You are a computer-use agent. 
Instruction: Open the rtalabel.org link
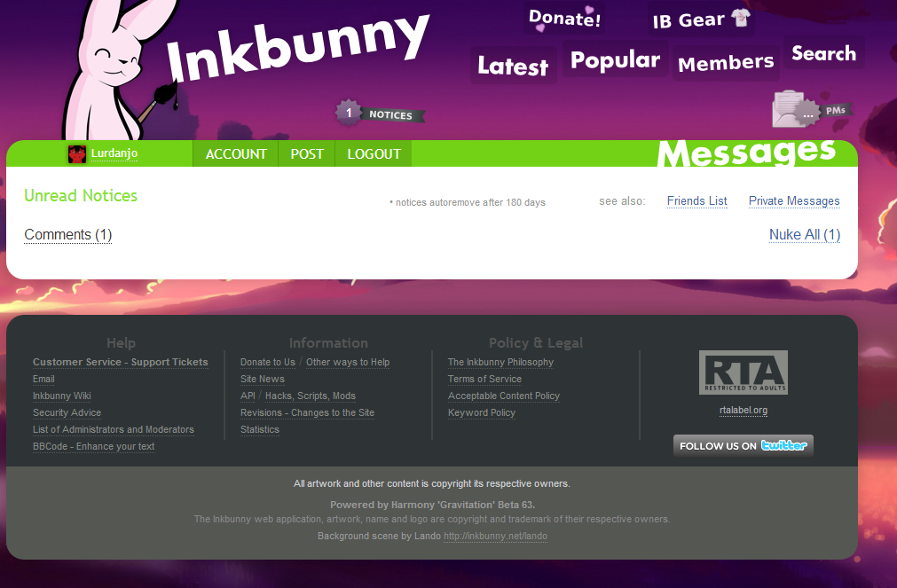tap(744, 410)
